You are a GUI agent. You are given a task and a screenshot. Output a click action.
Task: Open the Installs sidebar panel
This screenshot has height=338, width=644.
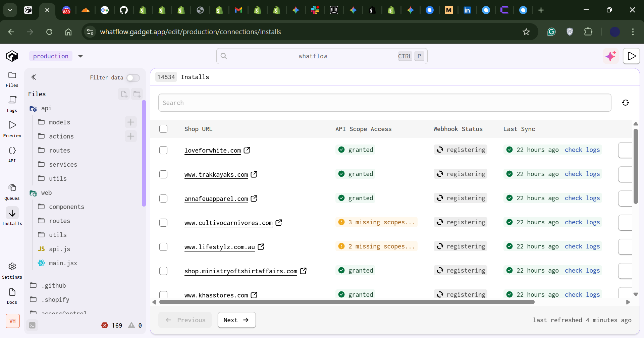[12, 216]
